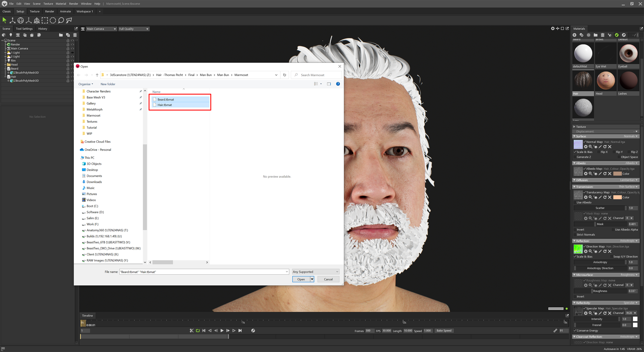Screen dimensions: 644x352
Task: Select Hair.tbmat in the file list
Action: coord(164,105)
